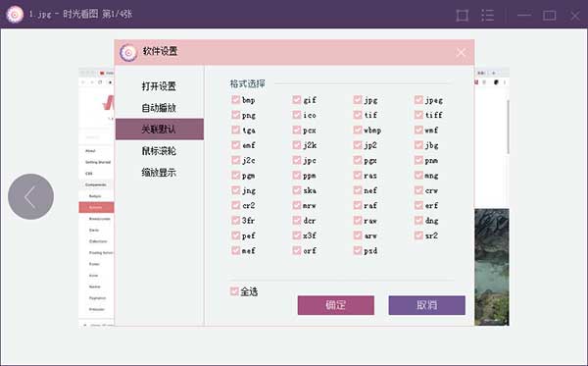Go to previous image with the left arrow

(x=30, y=196)
